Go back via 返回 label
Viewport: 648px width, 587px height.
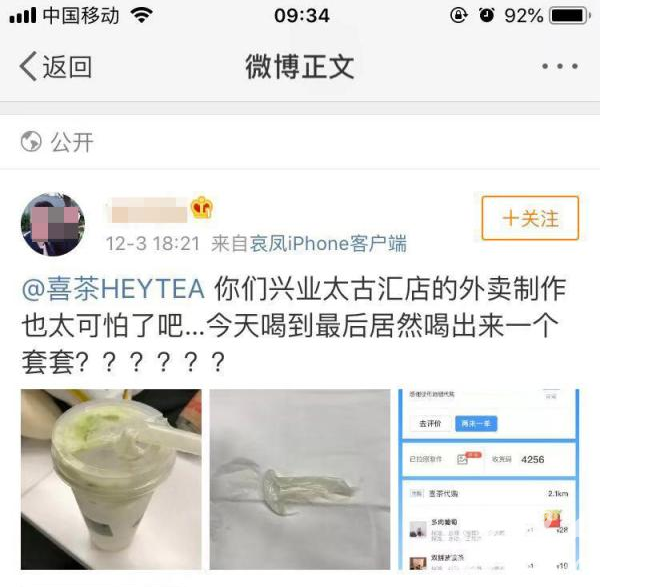coord(67,67)
